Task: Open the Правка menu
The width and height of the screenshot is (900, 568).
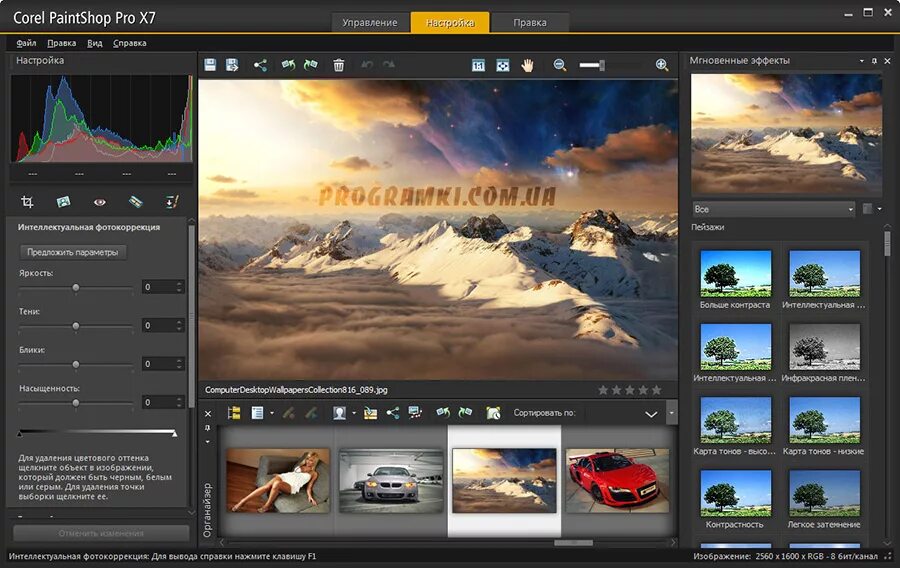Action: [61, 43]
